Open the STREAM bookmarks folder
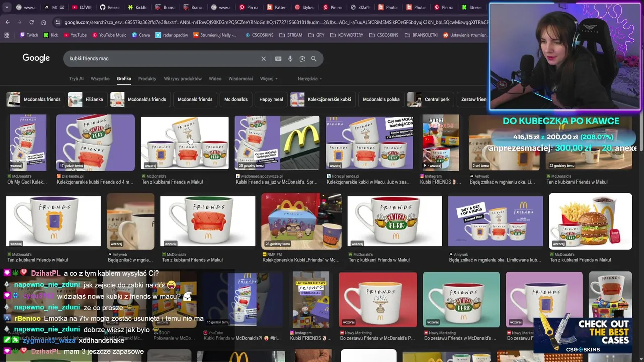644x362 pixels. point(291,35)
